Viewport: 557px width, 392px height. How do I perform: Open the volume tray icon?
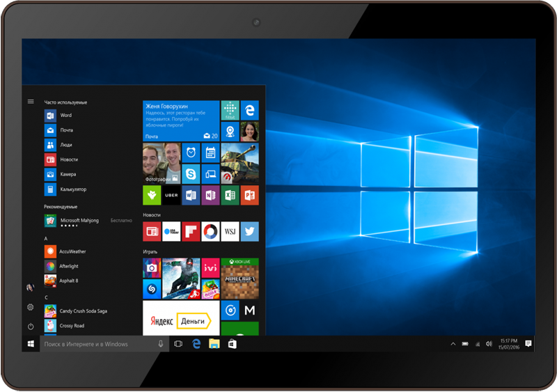pos(489,344)
